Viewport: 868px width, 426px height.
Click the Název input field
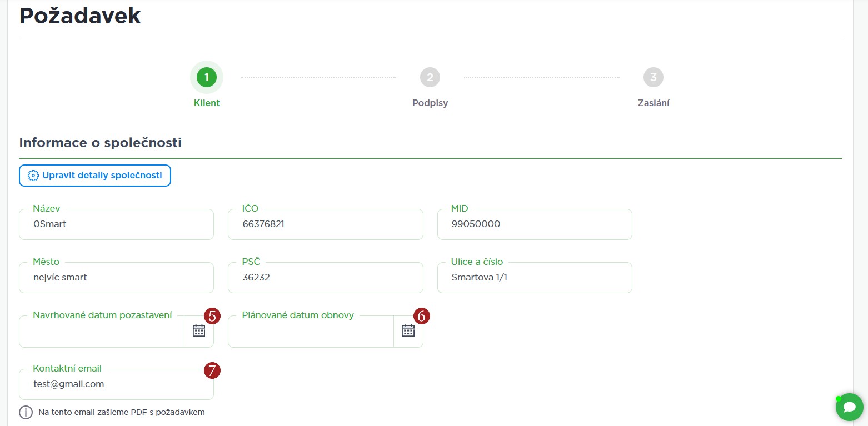click(x=116, y=224)
